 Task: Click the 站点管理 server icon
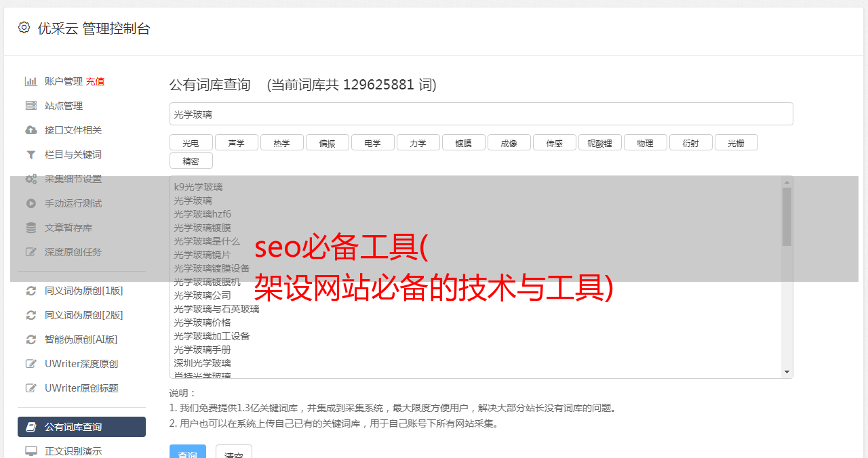(x=31, y=106)
